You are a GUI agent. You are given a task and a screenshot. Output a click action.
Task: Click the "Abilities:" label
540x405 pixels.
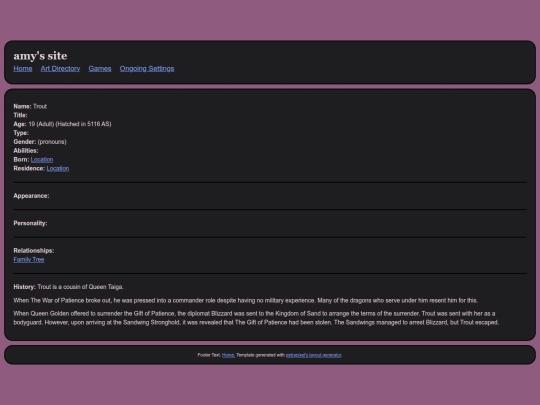(26, 151)
